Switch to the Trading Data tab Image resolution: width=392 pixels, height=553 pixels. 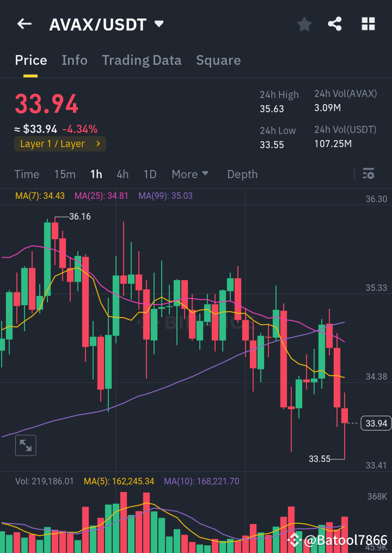pyautogui.click(x=142, y=60)
